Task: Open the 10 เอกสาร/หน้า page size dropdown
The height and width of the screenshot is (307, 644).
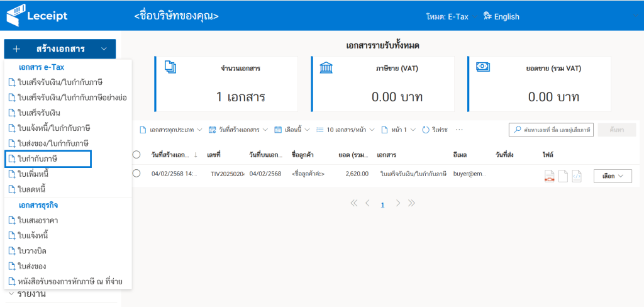Action: [345, 130]
